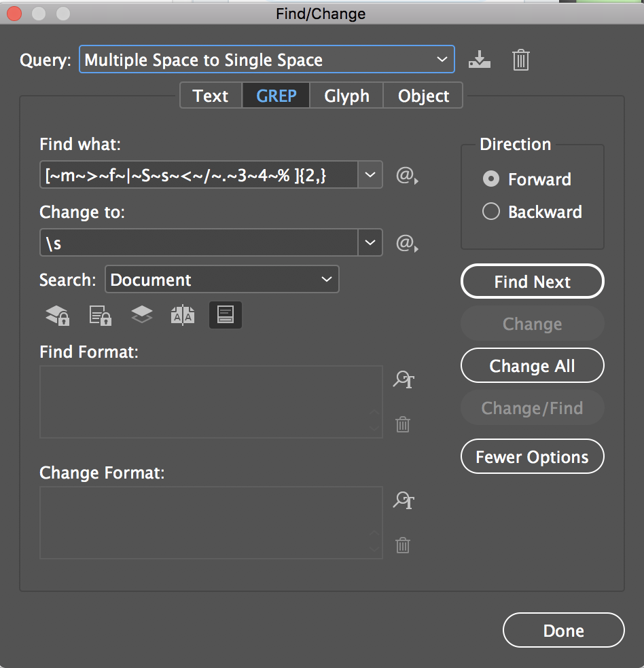Clear the Change Format attributes
Screen dimensions: 644x668
click(402, 545)
